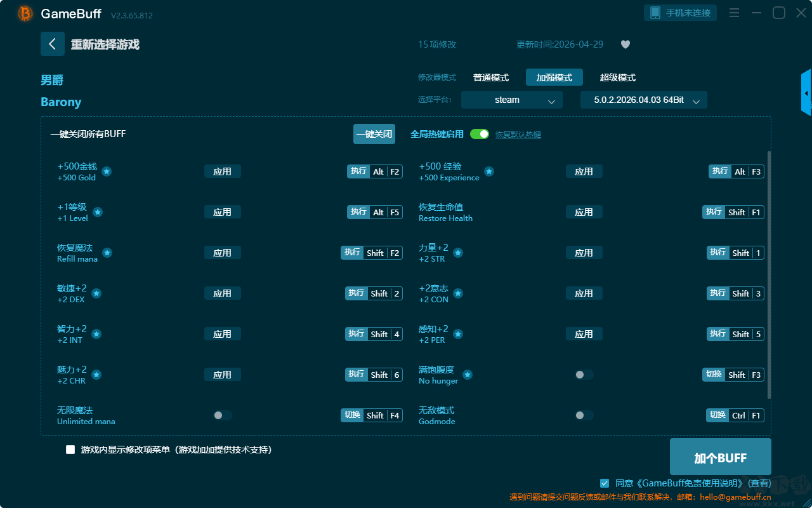
Task: Click star icon next to +2 INT
Action: 96,334
